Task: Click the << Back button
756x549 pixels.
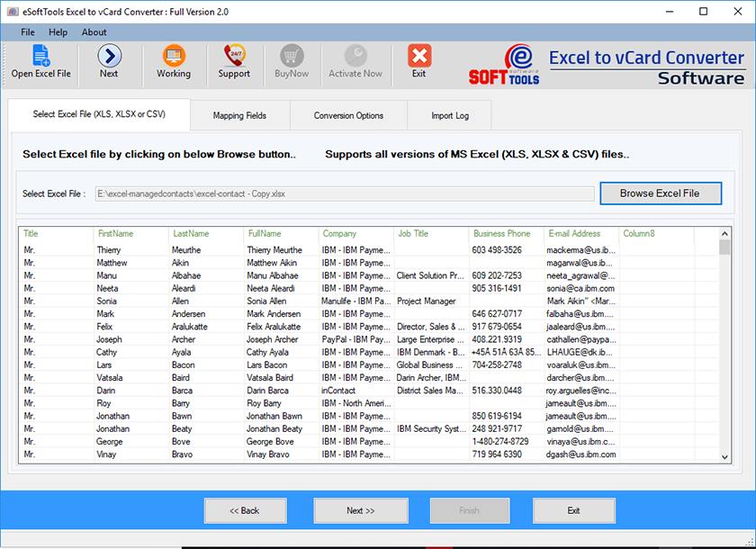Action: click(246, 510)
